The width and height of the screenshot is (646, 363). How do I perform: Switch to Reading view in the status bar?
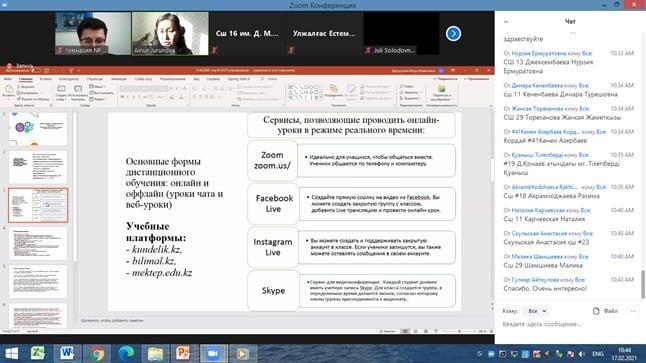426,331
